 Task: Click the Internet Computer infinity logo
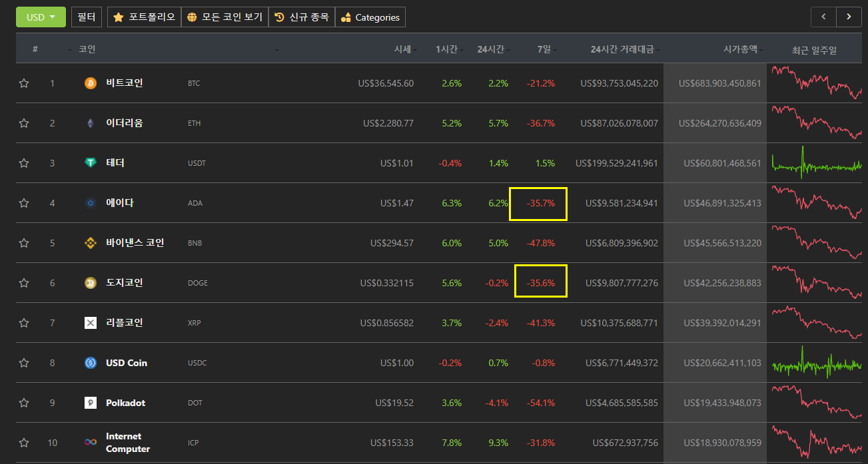coord(91,443)
